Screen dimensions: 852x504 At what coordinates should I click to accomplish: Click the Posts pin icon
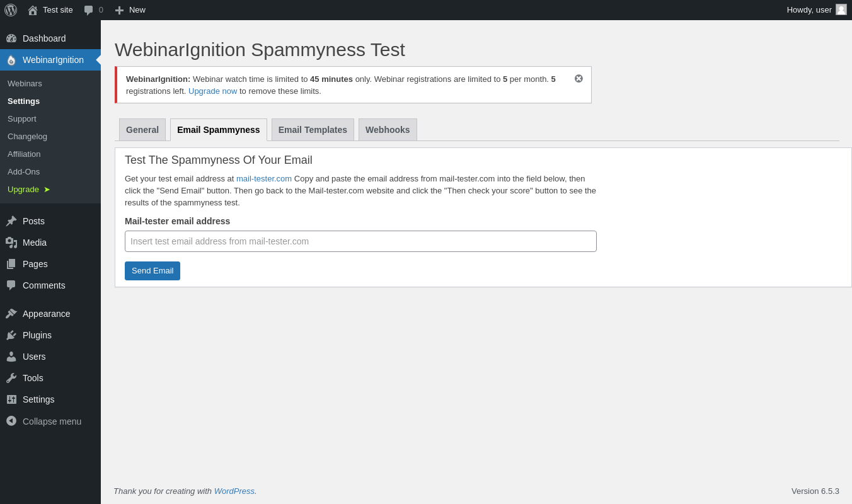click(x=11, y=221)
